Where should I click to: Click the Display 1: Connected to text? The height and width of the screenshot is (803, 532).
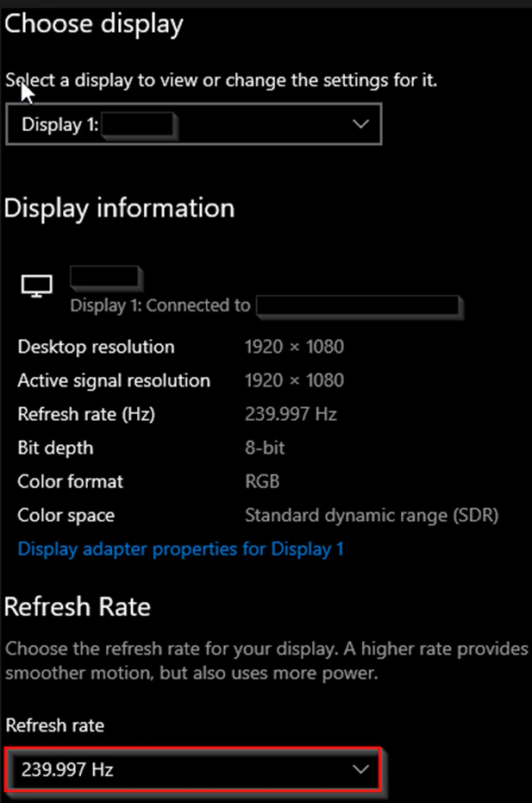[160, 305]
